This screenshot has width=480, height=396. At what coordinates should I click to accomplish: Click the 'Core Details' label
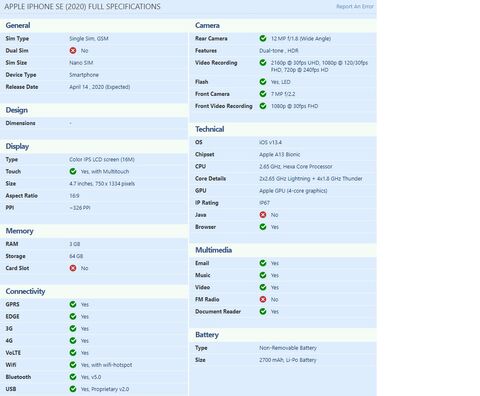click(210, 179)
